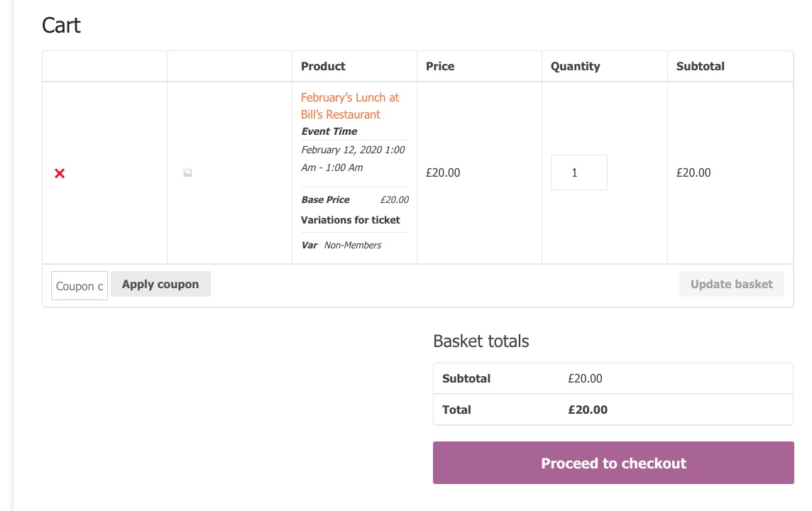This screenshot has width=812, height=511.
Task: Select the Event Time label
Action: click(x=329, y=131)
